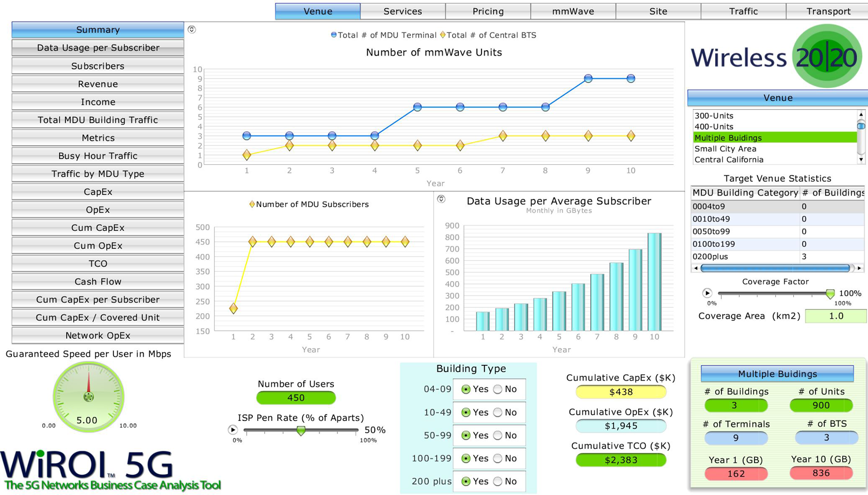Screen dimensions: 868x495
Task: Open Data Usage per Subscriber view
Action: coord(98,47)
